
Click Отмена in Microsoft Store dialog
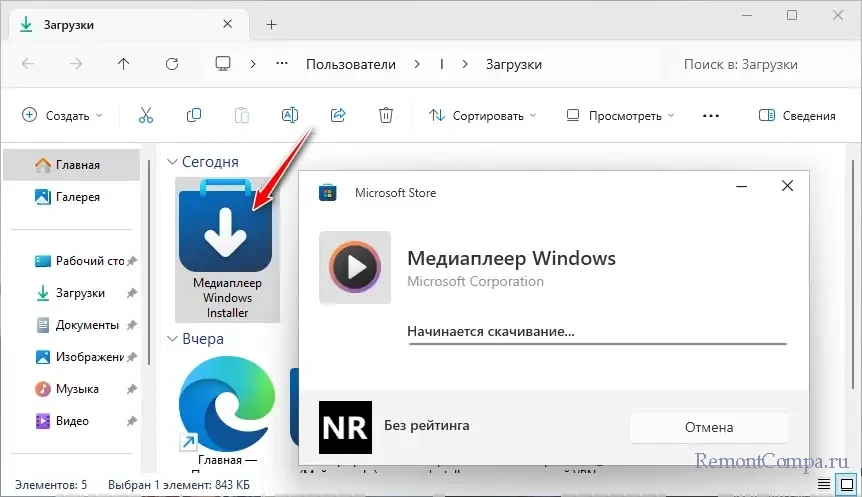[x=709, y=427]
